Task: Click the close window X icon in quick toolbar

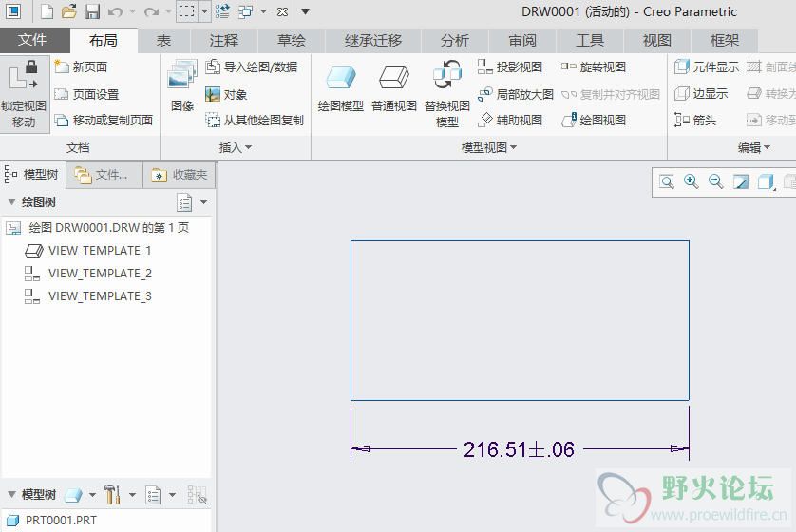Action: pos(283,11)
